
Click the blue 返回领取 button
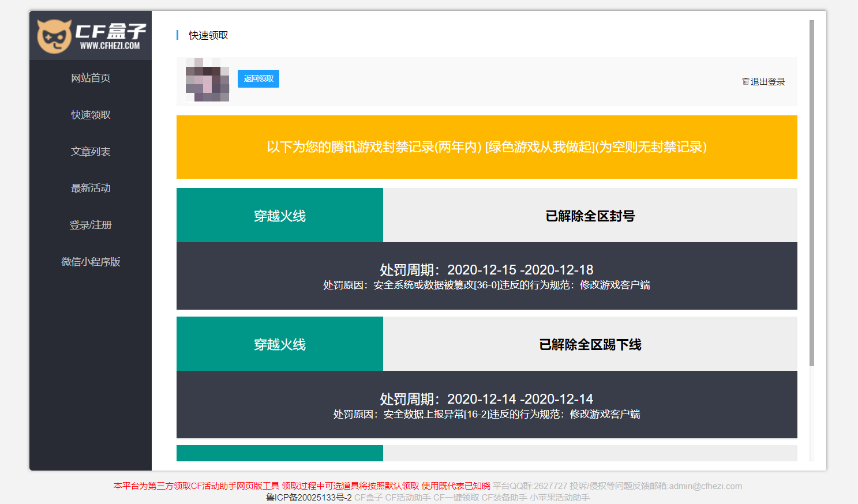258,78
